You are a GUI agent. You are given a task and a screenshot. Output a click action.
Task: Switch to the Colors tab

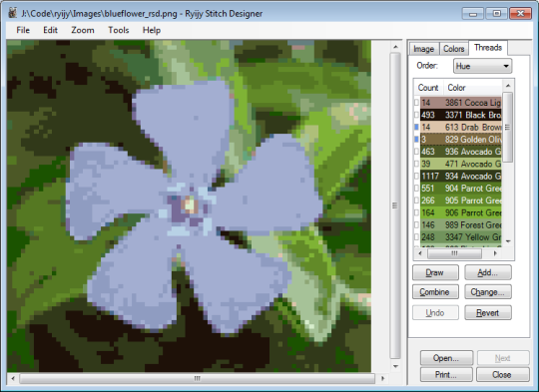coord(454,49)
